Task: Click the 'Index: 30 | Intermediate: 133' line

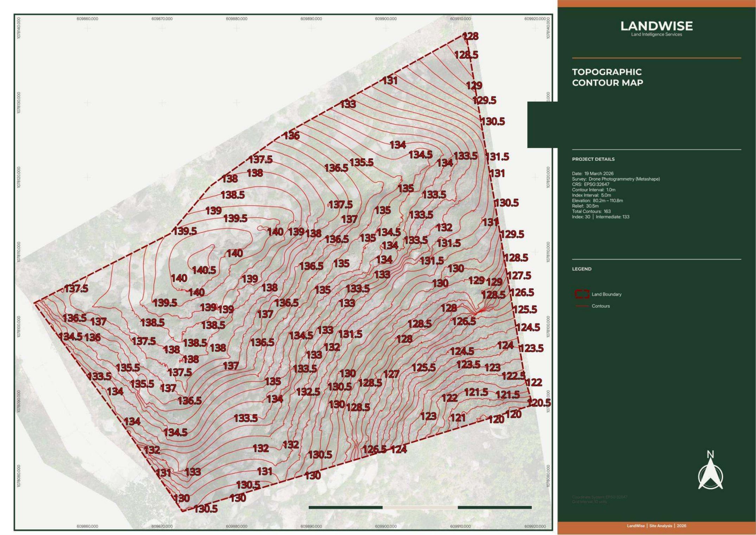Action: (601, 217)
